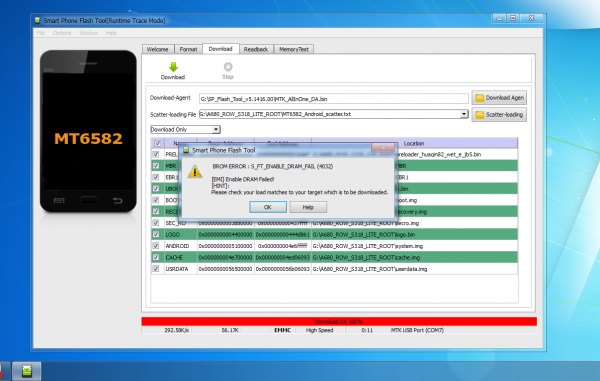Click the secro.img location cell
This screenshot has width=600, height=381.
tap(414, 223)
